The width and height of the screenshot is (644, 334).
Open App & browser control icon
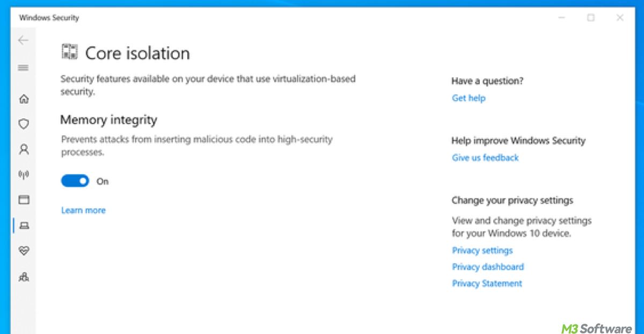click(x=24, y=200)
